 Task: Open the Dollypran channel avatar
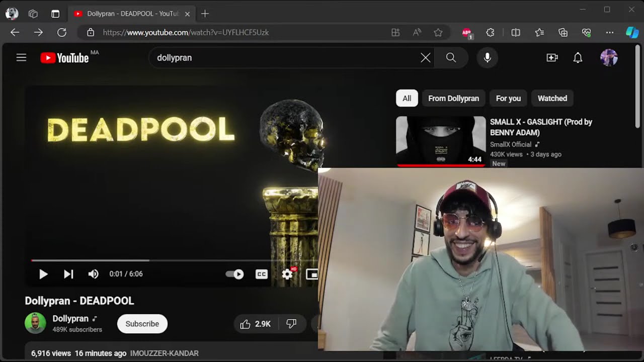click(35, 323)
